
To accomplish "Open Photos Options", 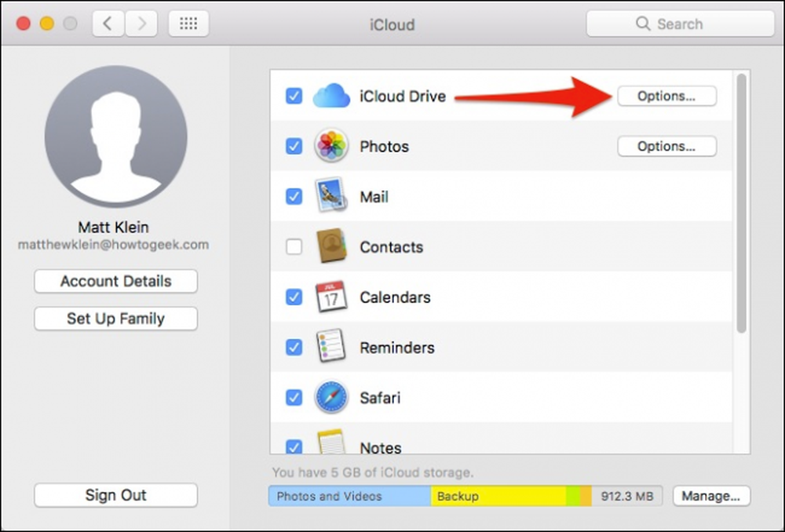I will point(666,146).
